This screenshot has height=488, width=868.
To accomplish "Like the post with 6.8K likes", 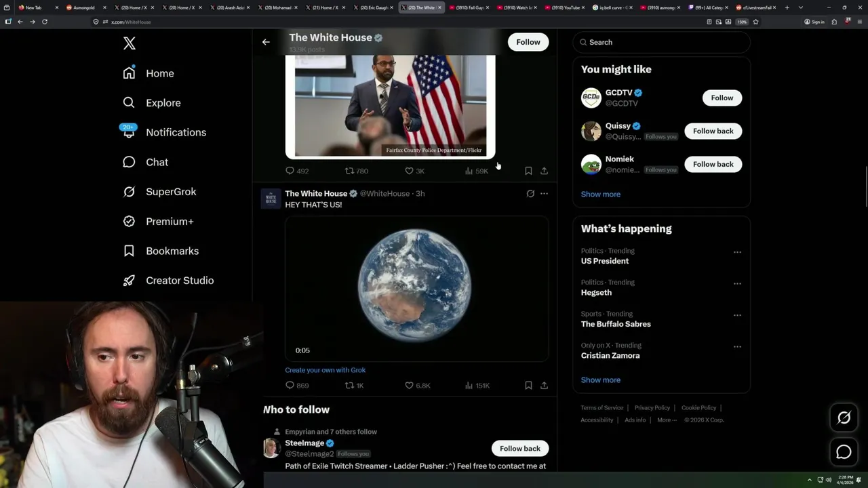I will click(417, 386).
